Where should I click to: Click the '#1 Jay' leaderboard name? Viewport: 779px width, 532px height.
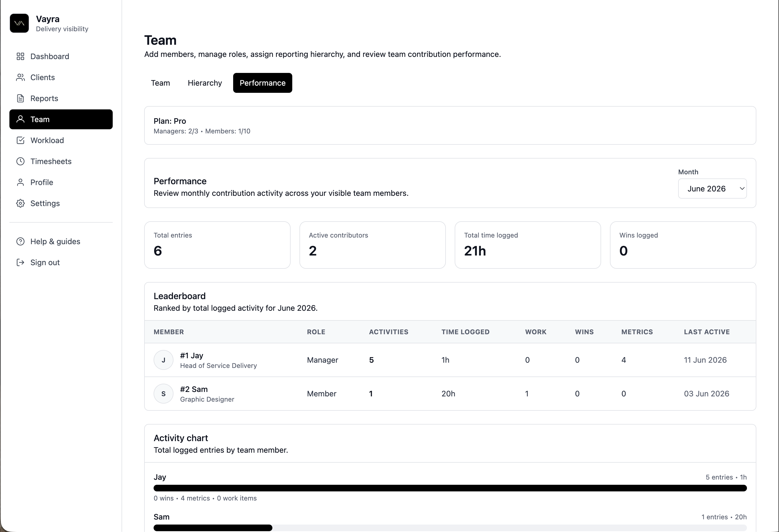[191, 355]
